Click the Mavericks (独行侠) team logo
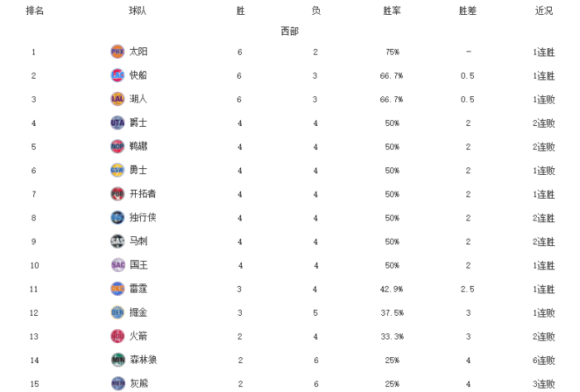 click(117, 217)
